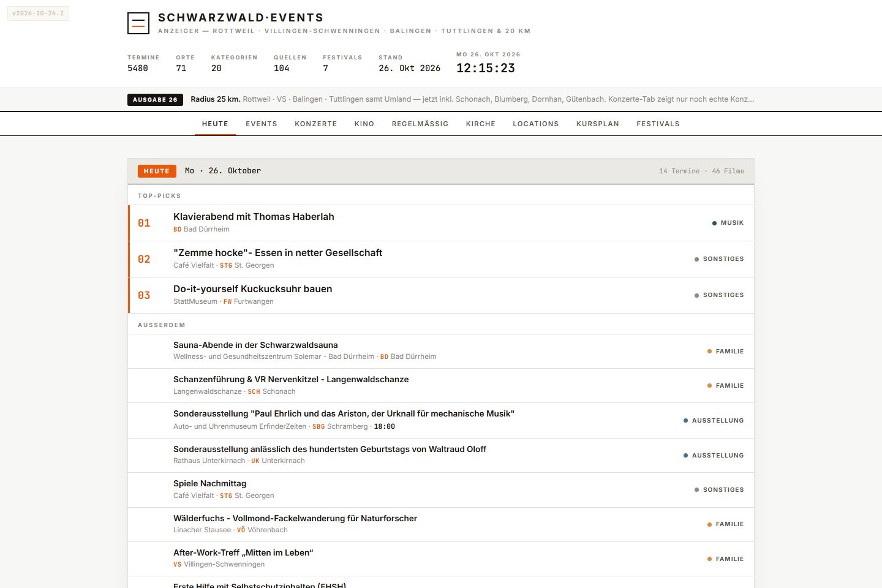
Task: Click the version label v2026-10-26.2
Action: pos(38,13)
